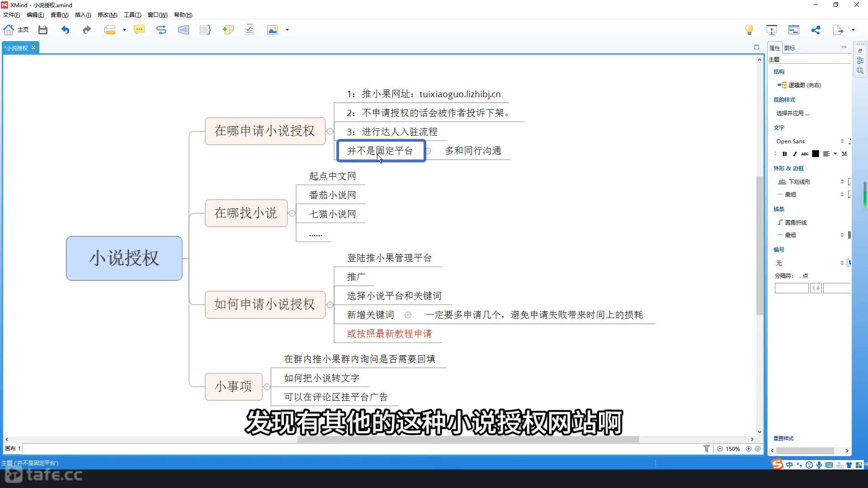Close the 小说授权 document tab
The width and height of the screenshot is (868, 488).
[x=33, y=47]
